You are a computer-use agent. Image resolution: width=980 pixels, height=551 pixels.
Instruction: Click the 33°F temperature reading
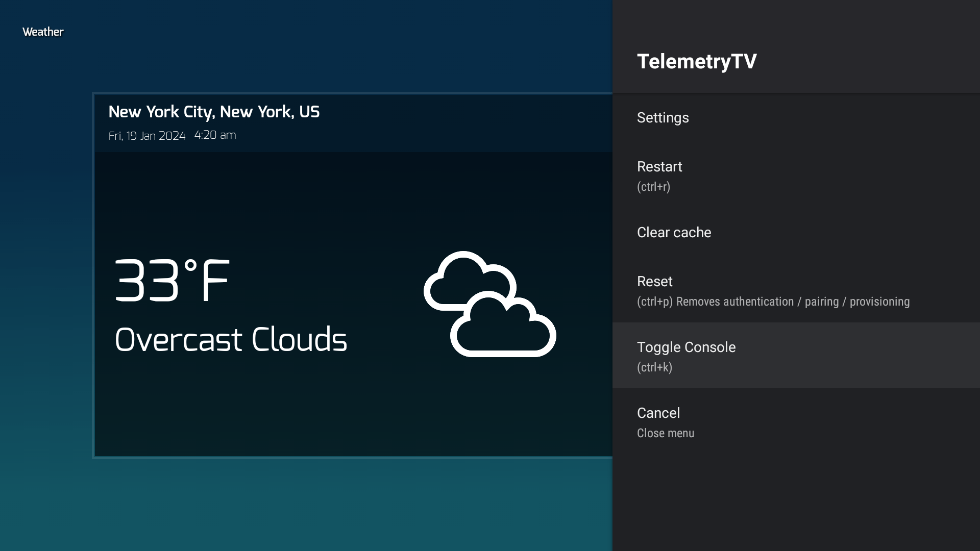[x=172, y=281]
